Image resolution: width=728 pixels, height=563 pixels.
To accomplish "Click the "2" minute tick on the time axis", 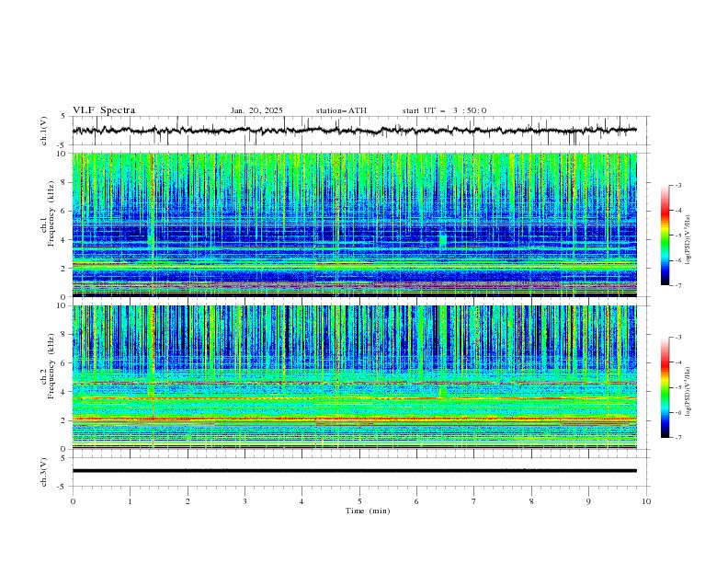I will 188,501.
